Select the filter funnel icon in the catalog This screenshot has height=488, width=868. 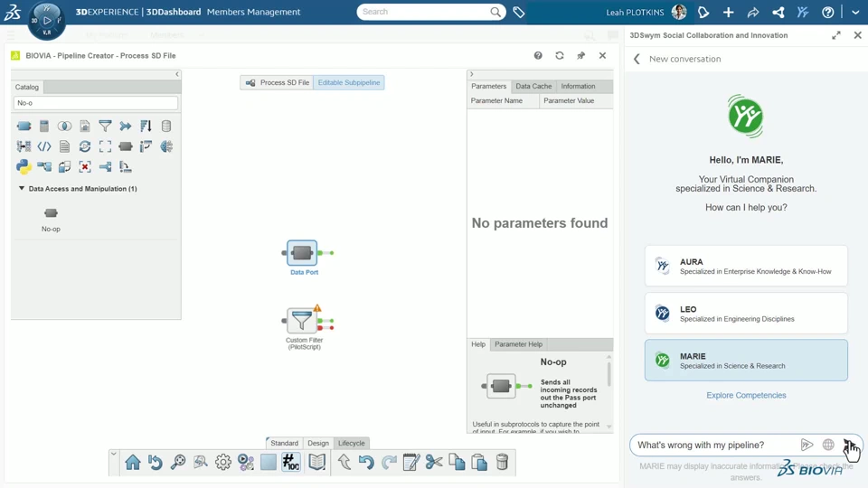105,127
